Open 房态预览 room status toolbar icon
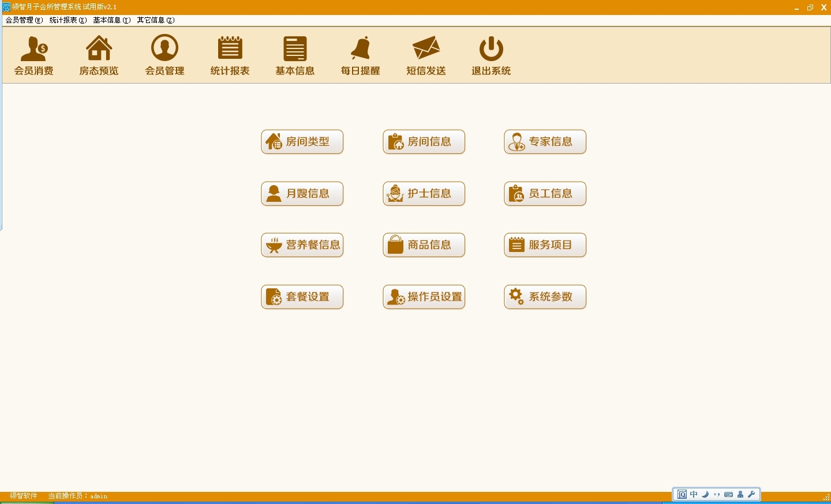This screenshot has height=504, width=831. [x=99, y=55]
